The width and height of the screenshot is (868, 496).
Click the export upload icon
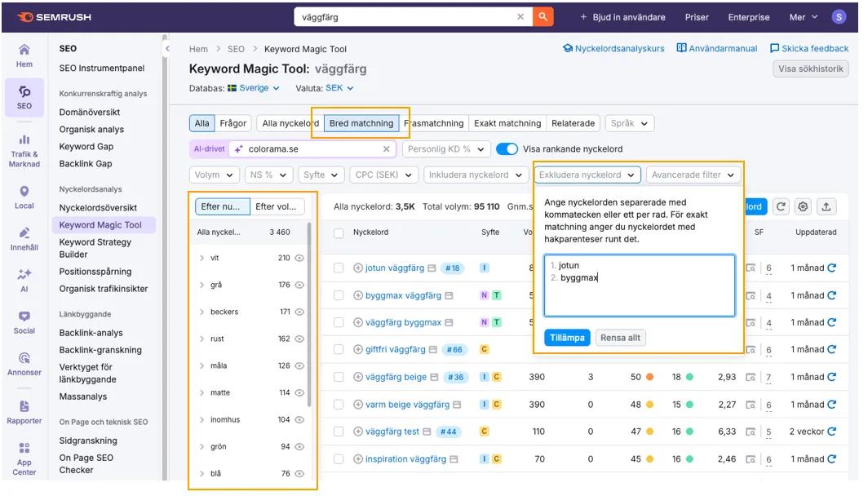coord(826,206)
